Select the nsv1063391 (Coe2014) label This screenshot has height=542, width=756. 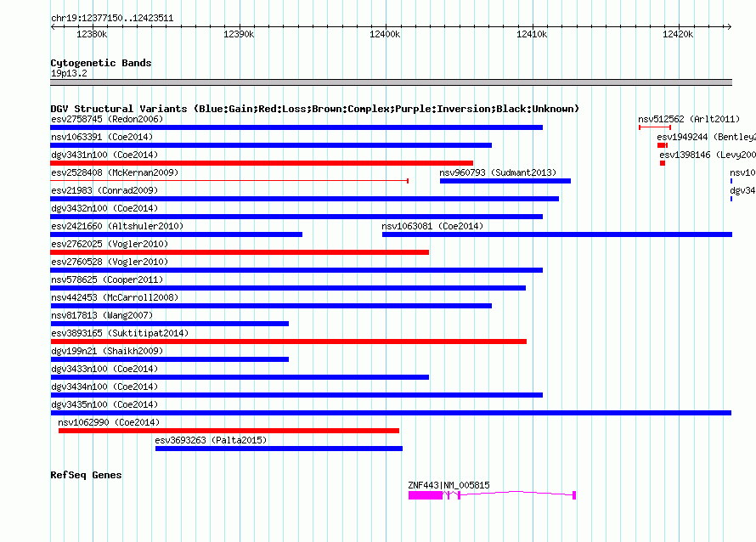tap(102, 137)
